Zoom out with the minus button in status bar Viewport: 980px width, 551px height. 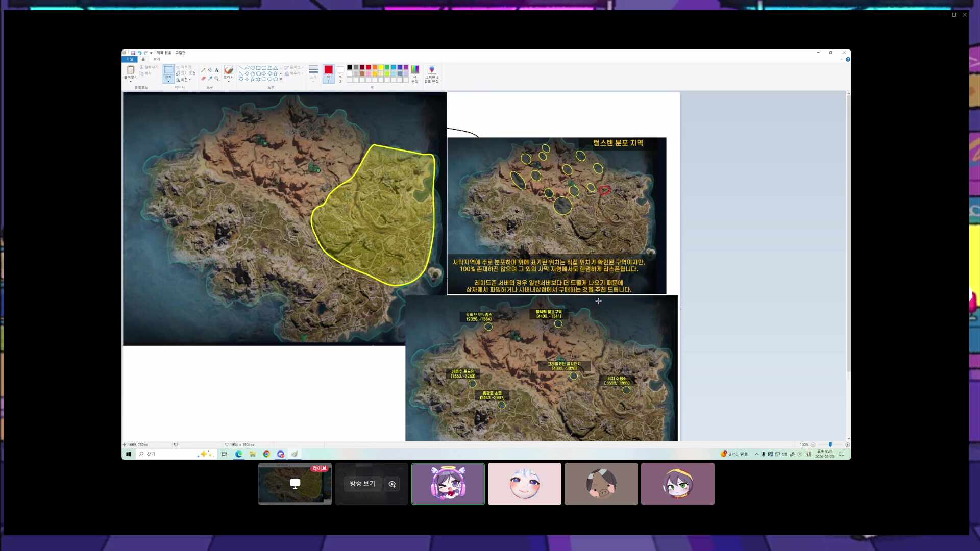813,445
